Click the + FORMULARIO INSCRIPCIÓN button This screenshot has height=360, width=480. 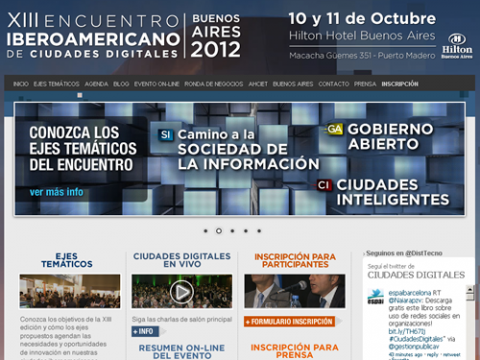[289, 322]
